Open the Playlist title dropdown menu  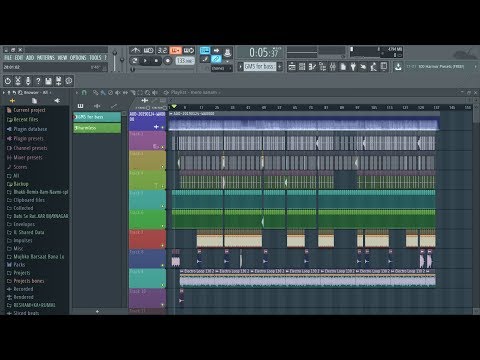click(x=194, y=92)
